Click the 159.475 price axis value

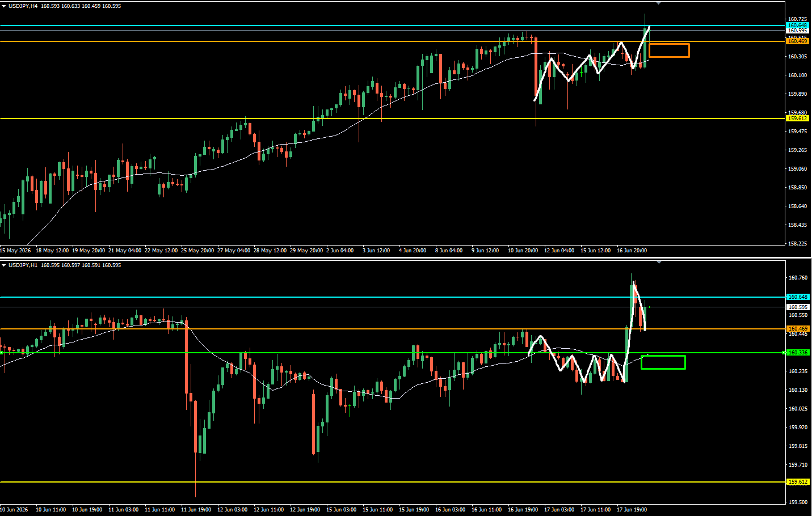click(797, 132)
